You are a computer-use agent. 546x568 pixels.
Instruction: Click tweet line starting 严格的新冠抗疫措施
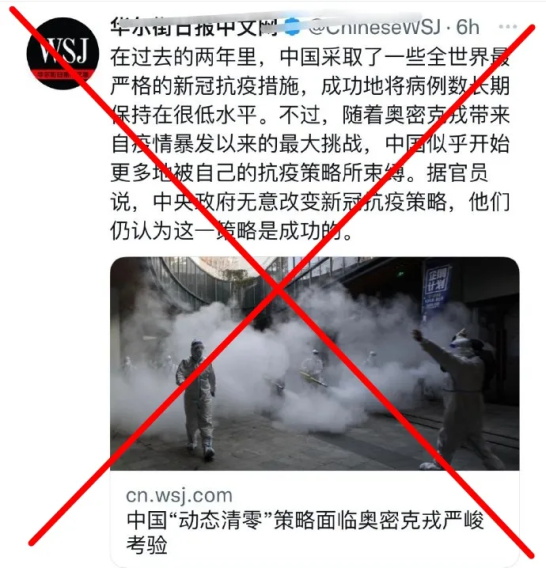pyautogui.click(x=310, y=86)
